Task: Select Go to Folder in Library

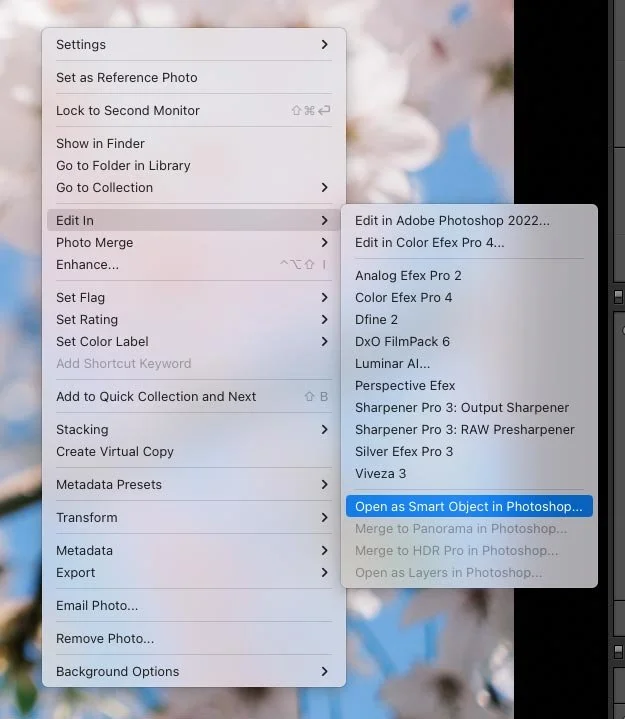Action: tap(194, 166)
